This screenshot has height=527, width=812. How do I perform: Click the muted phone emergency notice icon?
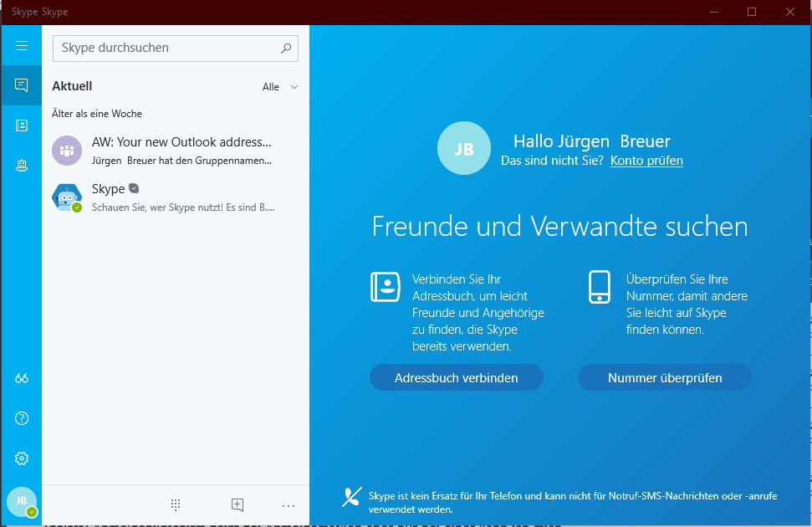tap(351, 498)
